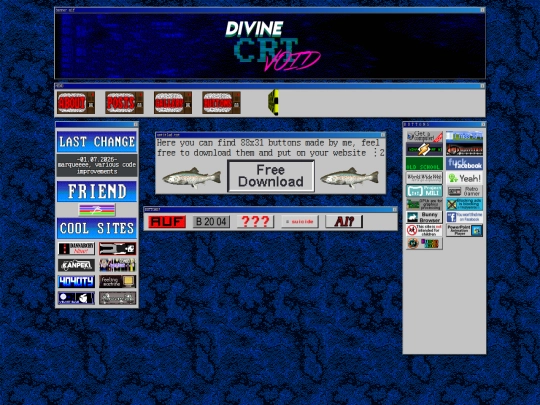The height and width of the screenshot is (405, 540).
Task: Click the Bunny Browser badge
Action: pos(424,217)
